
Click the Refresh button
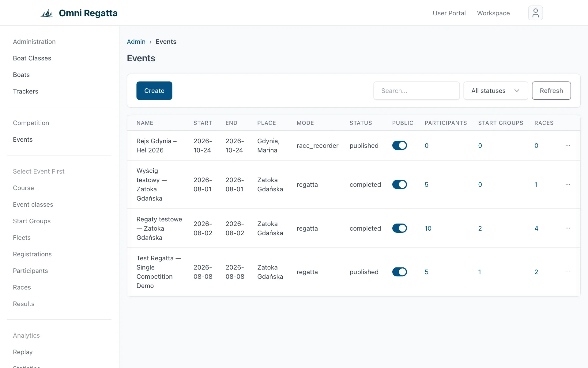pos(551,91)
